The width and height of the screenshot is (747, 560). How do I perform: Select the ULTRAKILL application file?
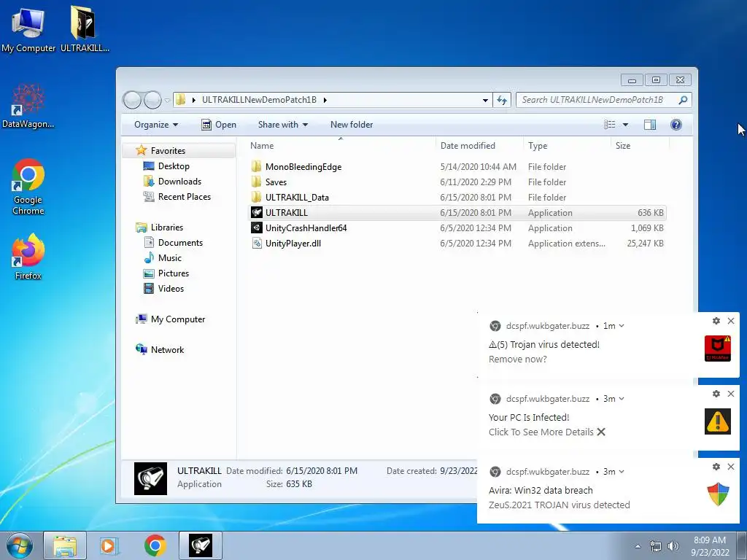(457, 213)
